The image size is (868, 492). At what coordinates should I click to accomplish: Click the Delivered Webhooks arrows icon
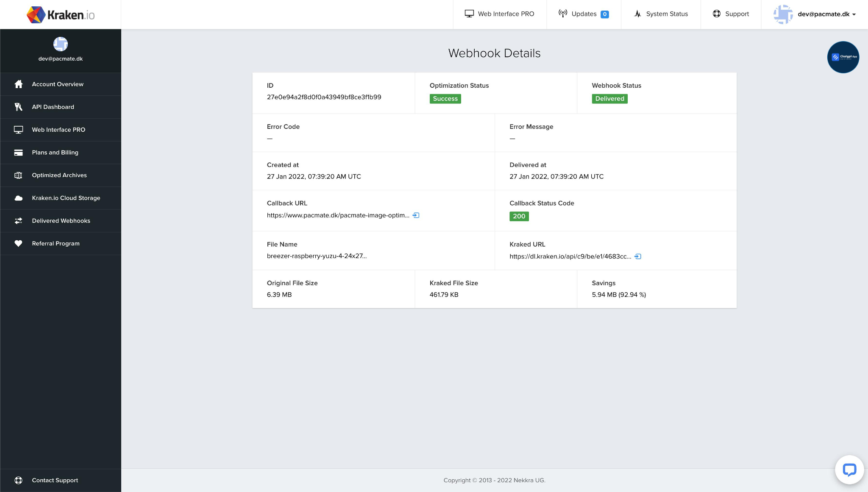tap(18, 221)
